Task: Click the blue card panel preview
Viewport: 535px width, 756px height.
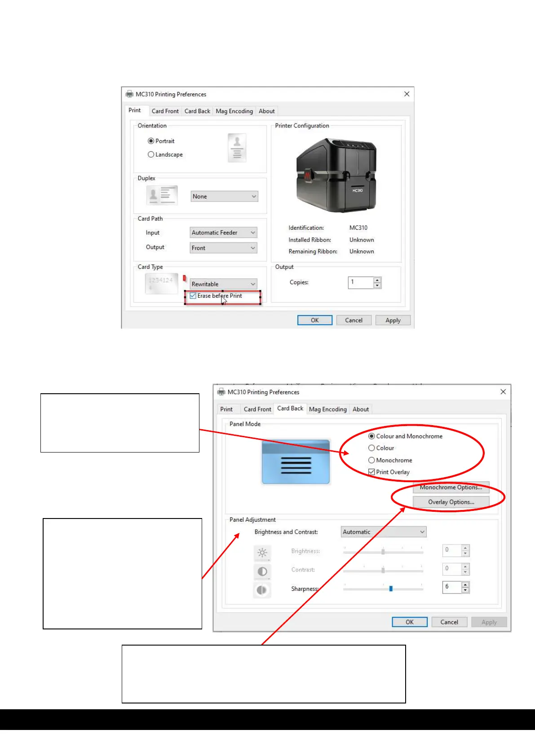Action: (296, 462)
